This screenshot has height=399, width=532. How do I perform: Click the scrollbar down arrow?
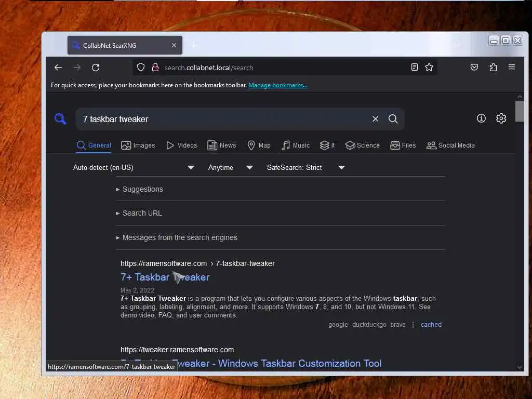[x=520, y=367]
